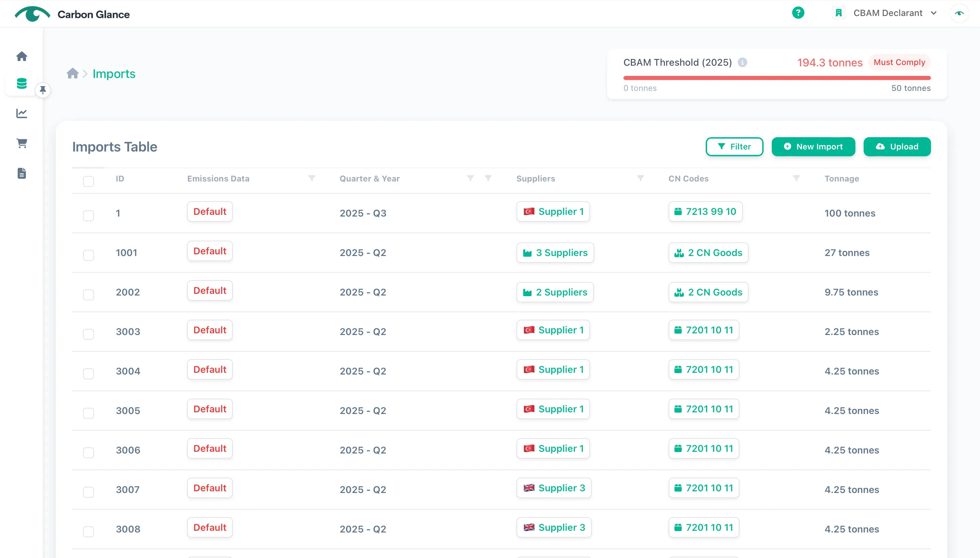The image size is (980, 558).
Task: Click Supplier 1 chip in row 3004
Action: click(553, 369)
